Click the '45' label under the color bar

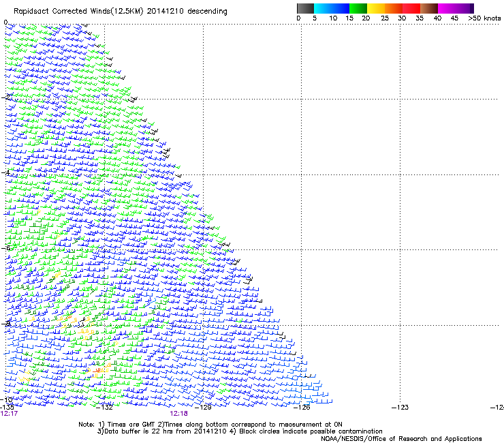[454, 18]
